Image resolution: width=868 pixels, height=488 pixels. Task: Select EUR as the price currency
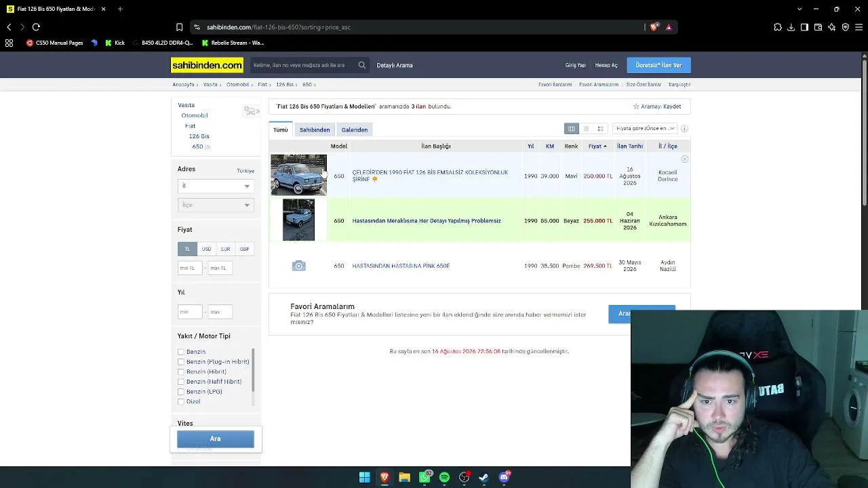click(x=225, y=249)
